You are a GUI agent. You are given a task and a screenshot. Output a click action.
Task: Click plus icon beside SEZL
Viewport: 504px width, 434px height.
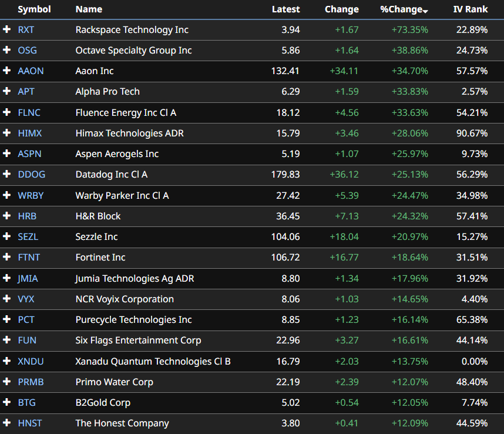coord(6,236)
